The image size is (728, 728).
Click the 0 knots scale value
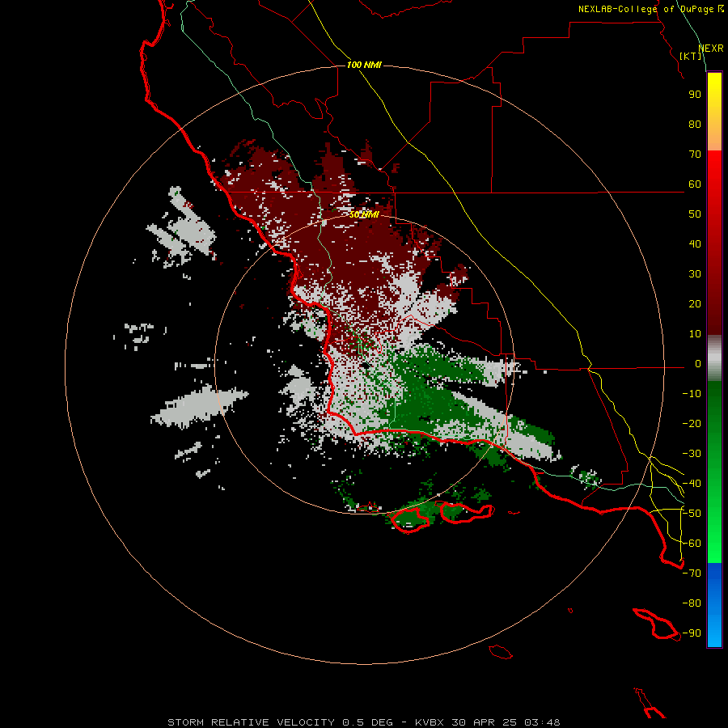coord(698,364)
